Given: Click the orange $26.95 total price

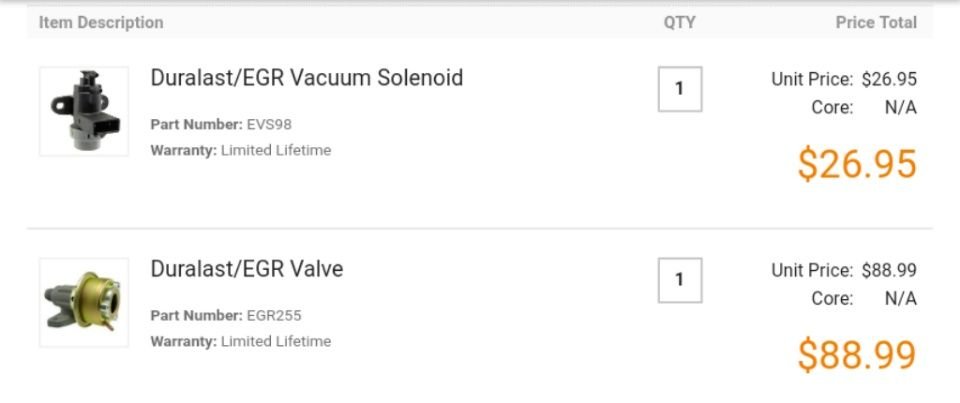Looking at the screenshot, I should pyautogui.click(x=857, y=164).
